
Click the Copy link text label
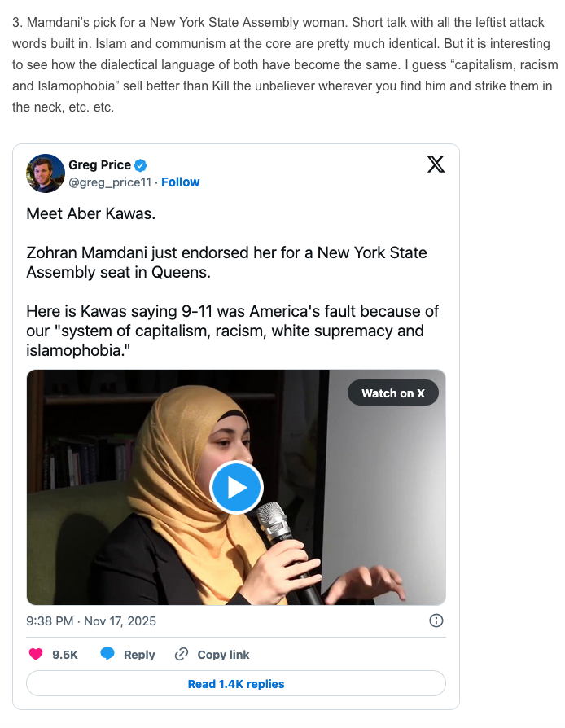tap(223, 655)
